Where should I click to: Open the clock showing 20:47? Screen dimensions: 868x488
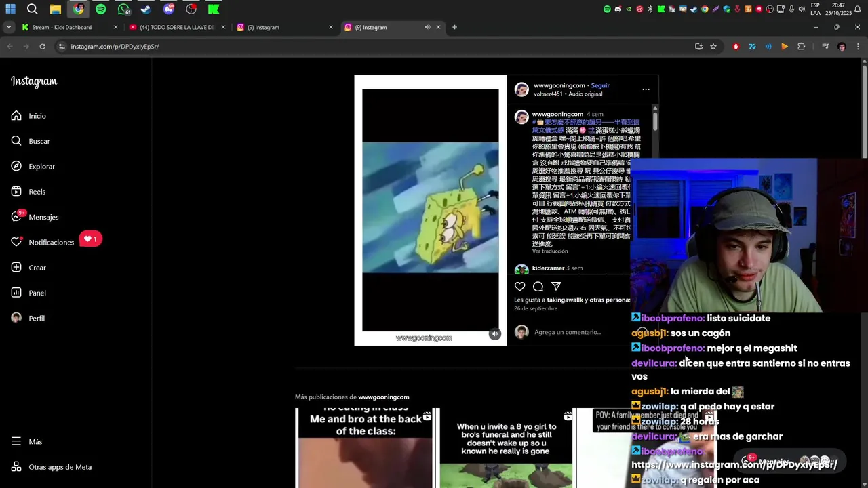(x=838, y=9)
